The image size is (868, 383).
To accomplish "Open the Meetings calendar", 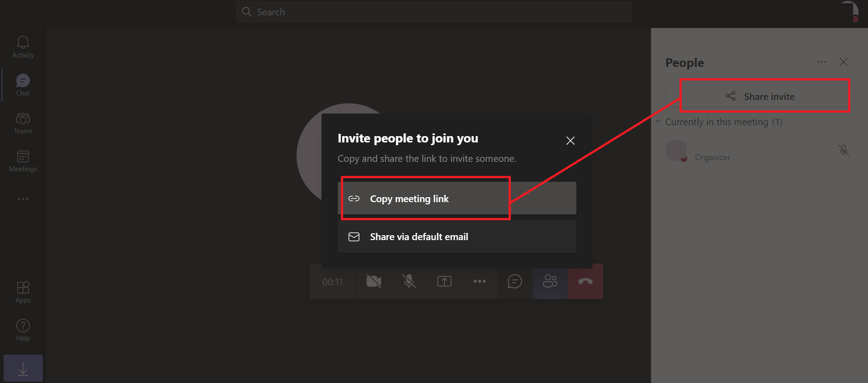I will [x=23, y=161].
